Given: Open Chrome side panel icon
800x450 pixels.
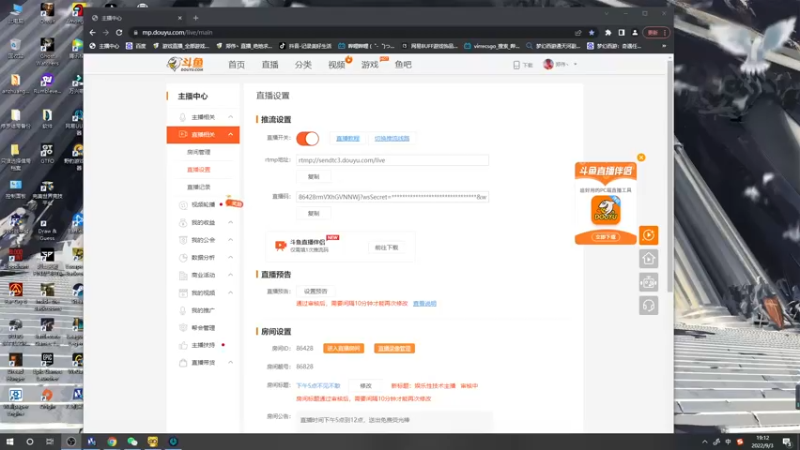Looking at the screenshot, I should coord(621,33).
